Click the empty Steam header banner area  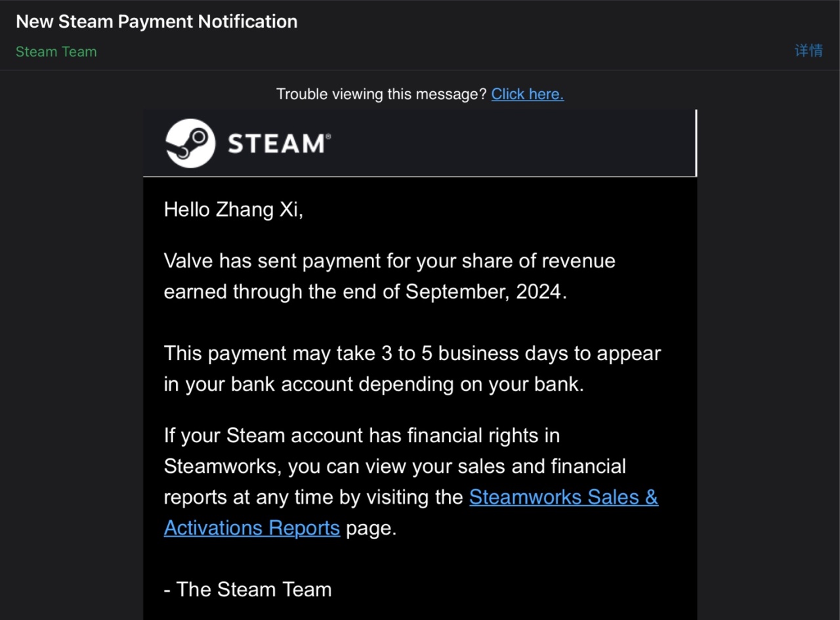tap(512, 143)
